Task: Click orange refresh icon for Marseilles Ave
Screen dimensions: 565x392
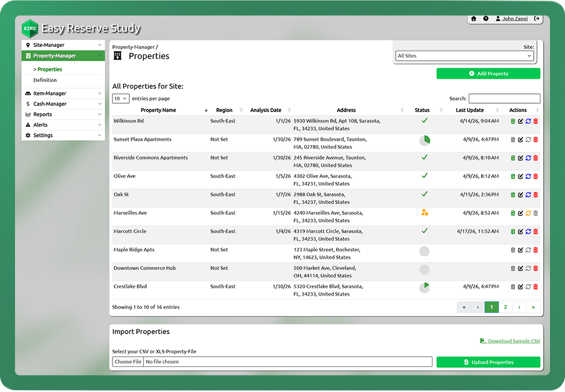Action: pyautogui.click(x=528, y=213)
